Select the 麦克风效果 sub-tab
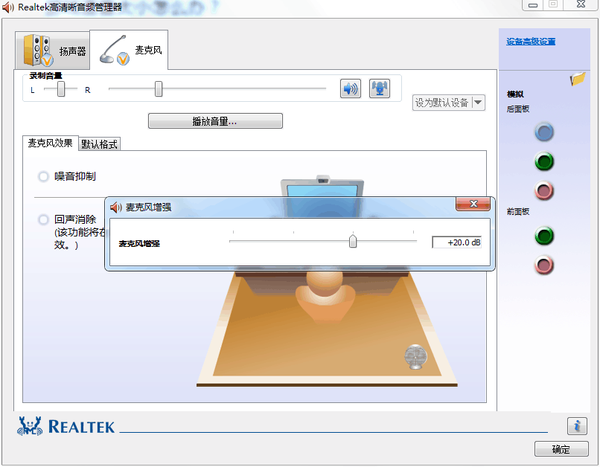Viewport: 600px width, 467px height. (x=50, y=143)
